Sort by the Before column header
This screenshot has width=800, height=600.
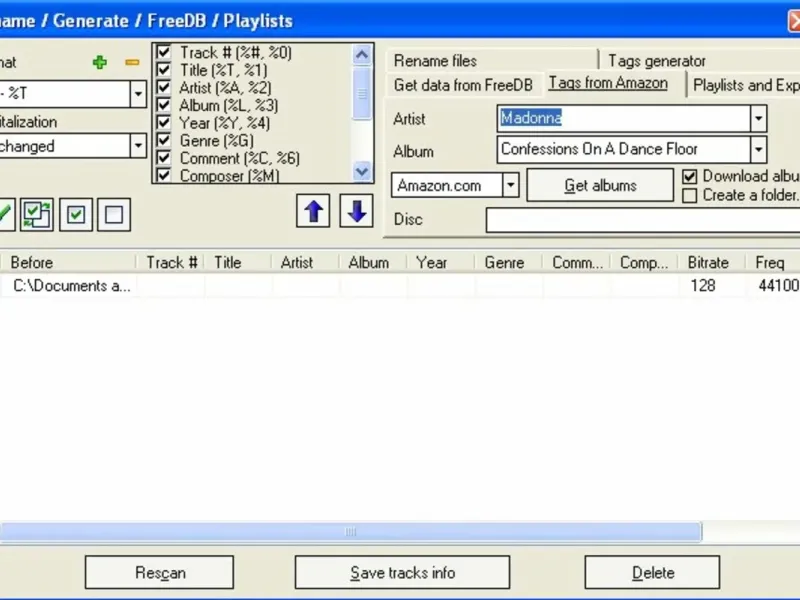point(68,263)
